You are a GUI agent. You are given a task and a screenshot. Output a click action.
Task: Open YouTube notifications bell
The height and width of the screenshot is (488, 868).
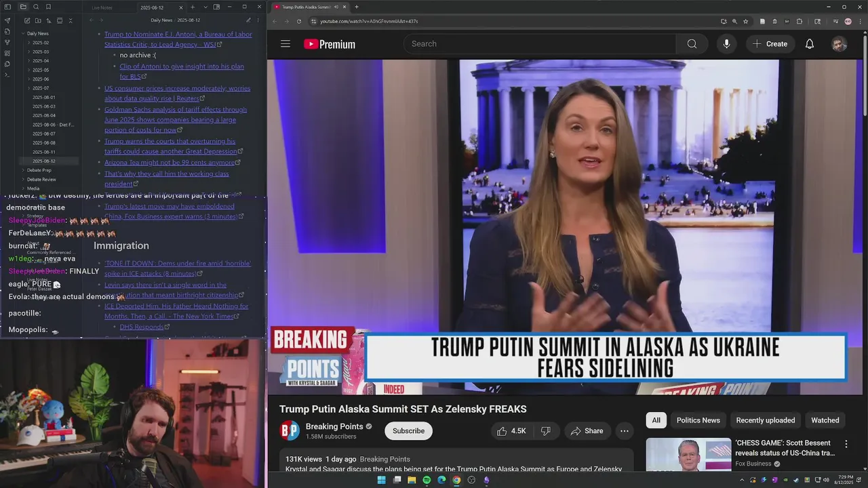point(810,44)
